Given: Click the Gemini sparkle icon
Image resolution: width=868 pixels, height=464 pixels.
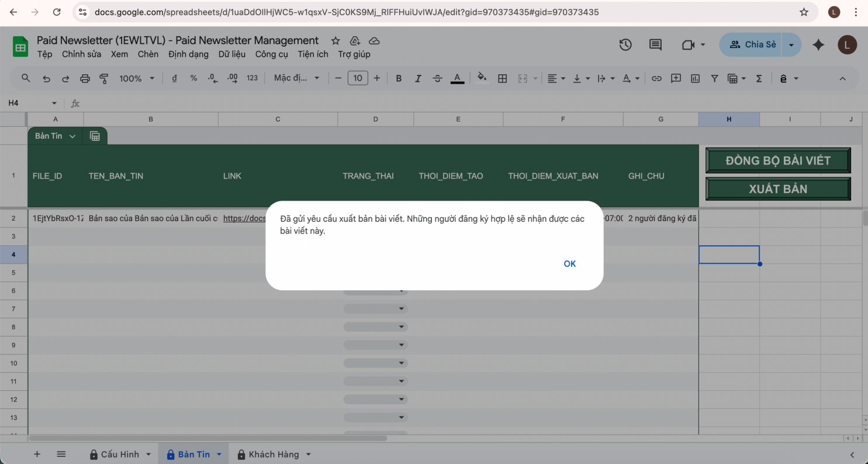Looking at the screenshot, I should point(818,44).
